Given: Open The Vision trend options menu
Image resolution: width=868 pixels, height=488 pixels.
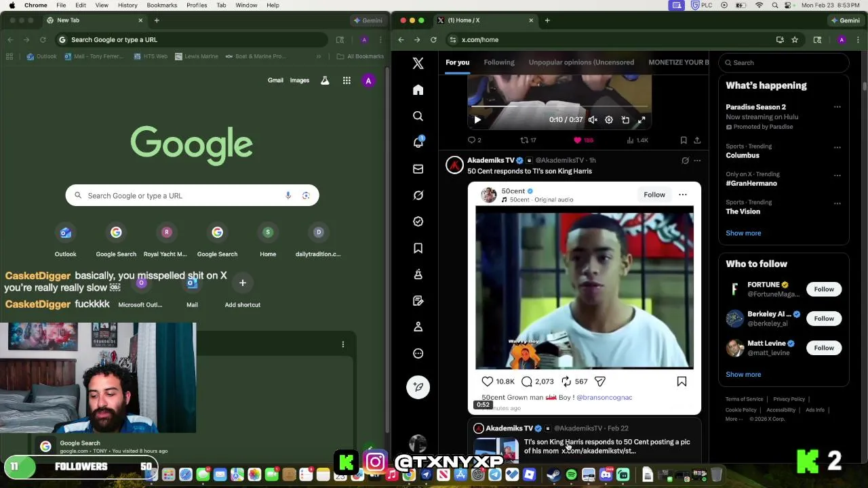Looking at the screenshot, I should click(837, 203).
